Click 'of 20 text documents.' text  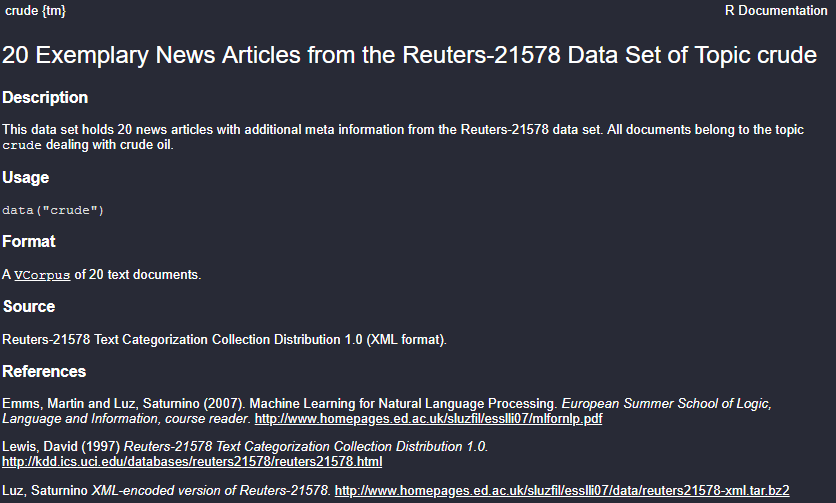click(x=138, y=275)
